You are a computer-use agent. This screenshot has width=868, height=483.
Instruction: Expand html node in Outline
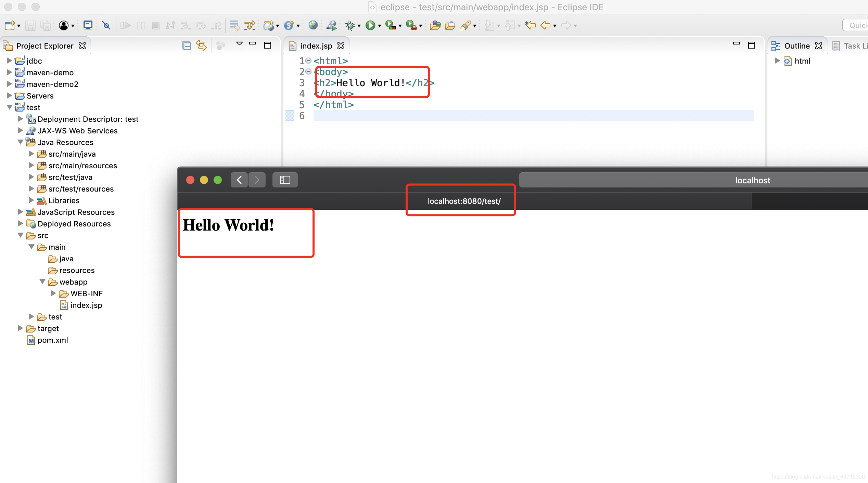click(777, 61)
